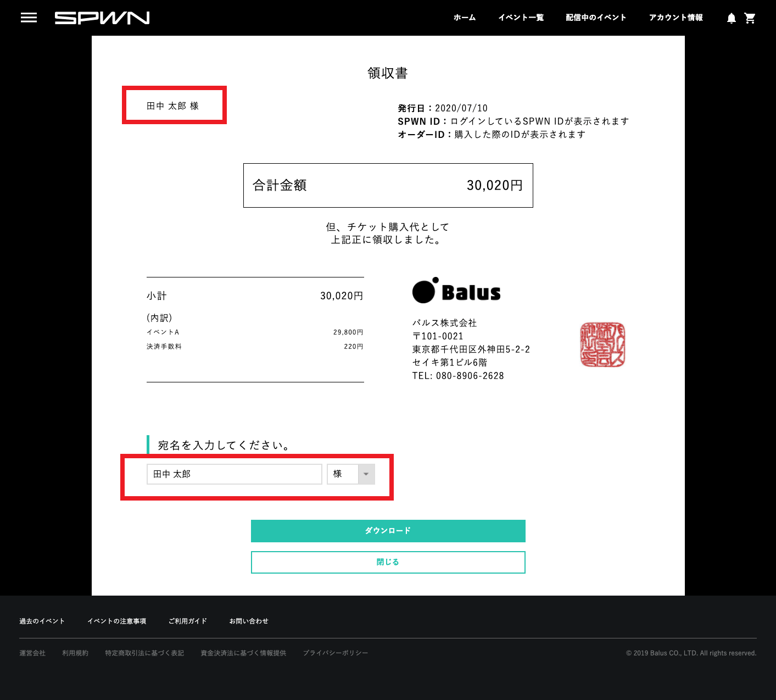The height and width of the screenshot is (700, 776).
Task: Click the SPWN logo
Action: [x=102, y=18]
